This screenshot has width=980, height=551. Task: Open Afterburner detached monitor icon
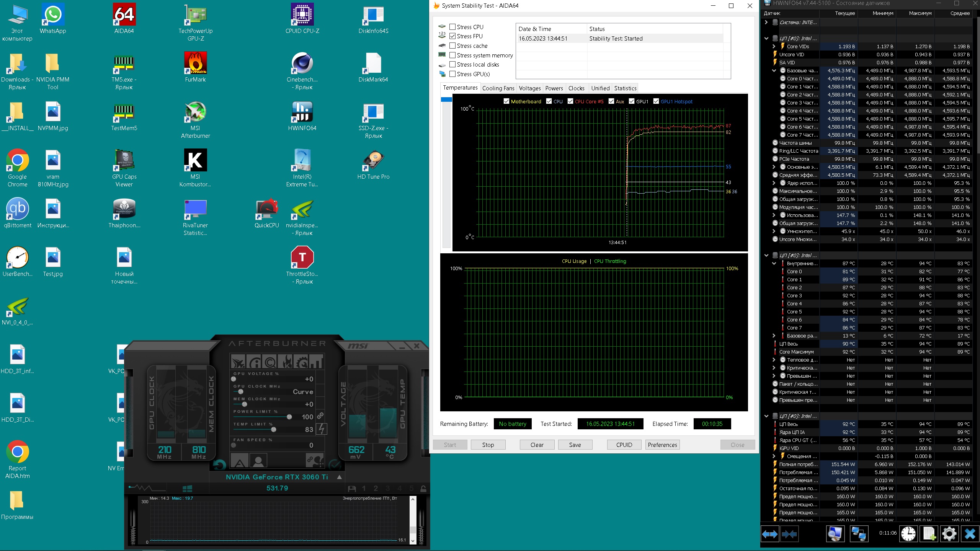click(x=317, y=361)
